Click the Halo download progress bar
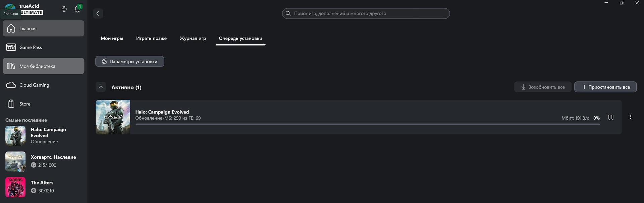 [x=367, y=124]
